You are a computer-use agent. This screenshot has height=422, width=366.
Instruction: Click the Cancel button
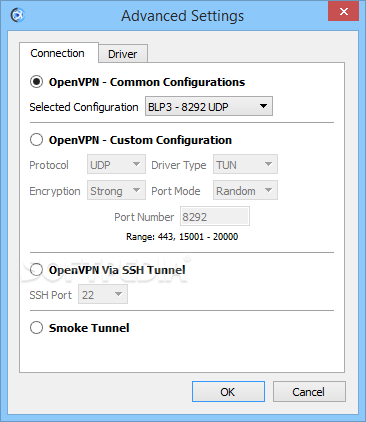(x=309, y=392)
